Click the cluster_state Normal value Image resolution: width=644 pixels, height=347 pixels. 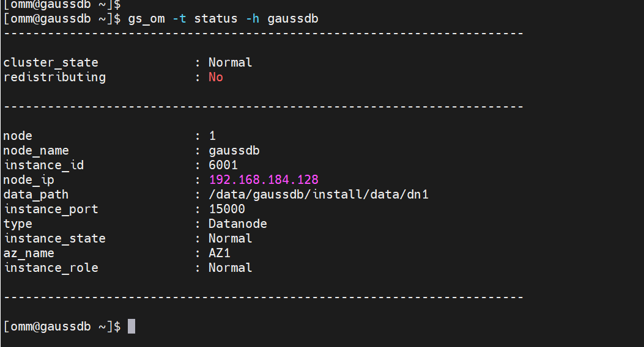[231, 62]
